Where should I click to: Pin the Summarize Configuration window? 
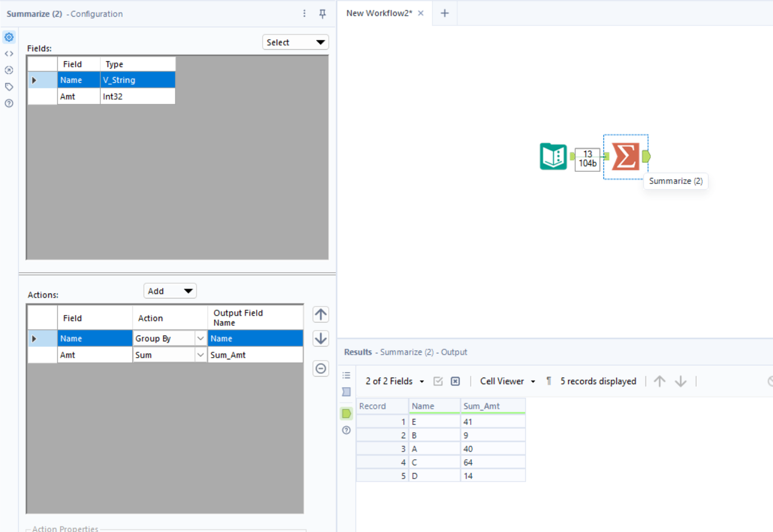pyautogui.click(x=323, y=13)
